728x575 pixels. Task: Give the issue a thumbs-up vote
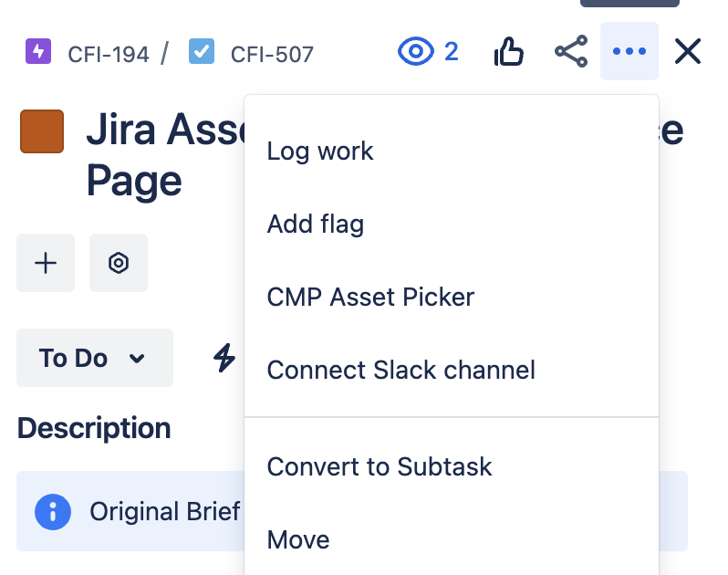(x=509, y=51)
